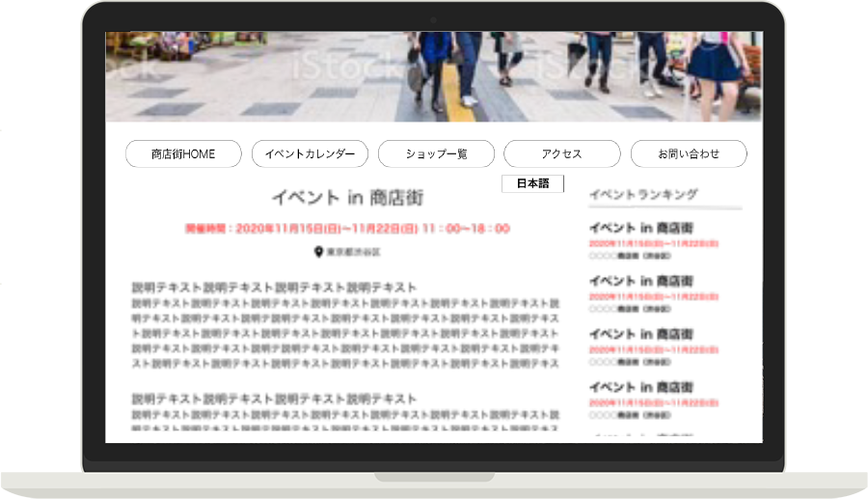868x499 pixels.
Task: Click the first bold 説明テキスト heading
Action: tap(274, 288)
